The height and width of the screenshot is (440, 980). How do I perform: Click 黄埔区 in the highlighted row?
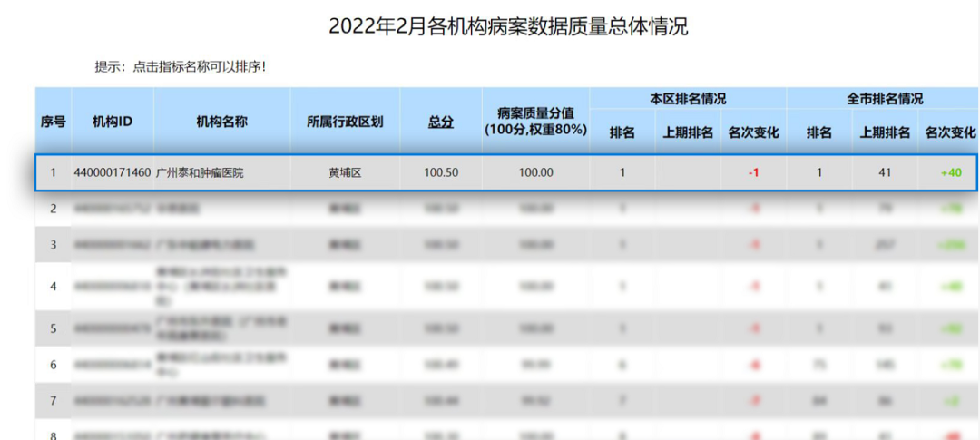coord(345,172)
